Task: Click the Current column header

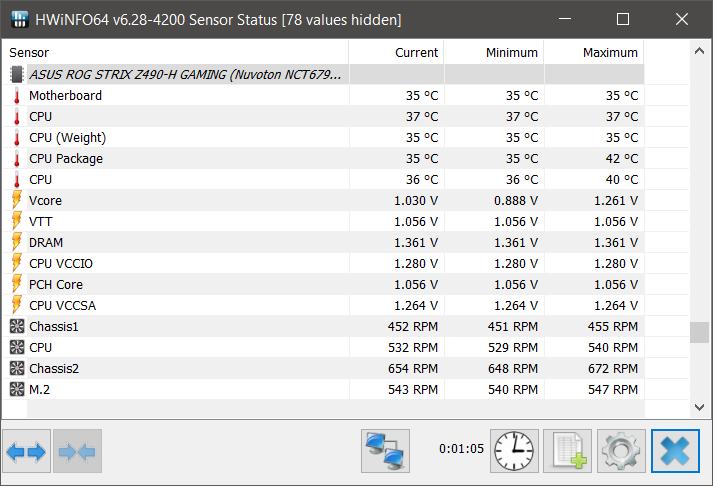Action: 416,53
